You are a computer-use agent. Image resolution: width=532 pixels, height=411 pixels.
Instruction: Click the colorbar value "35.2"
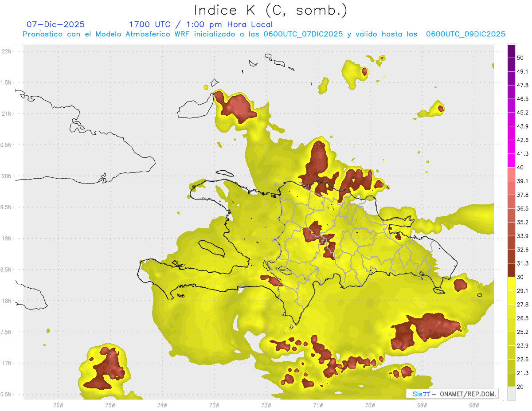(523, 223)
